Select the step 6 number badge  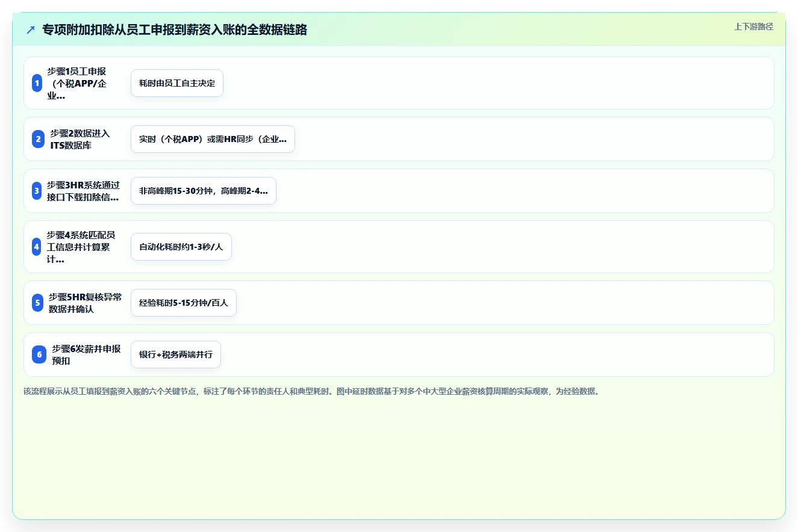[39, 354]
